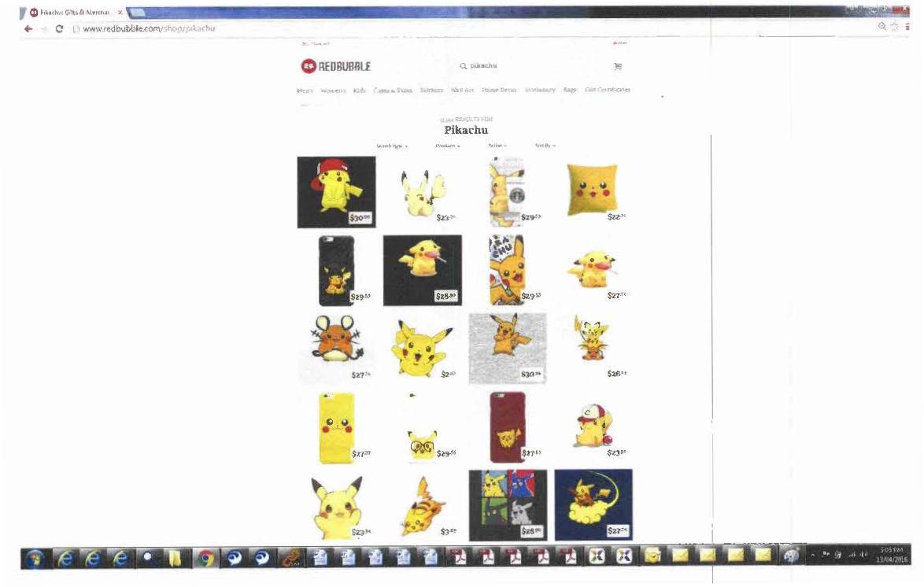
Task: Open the Windows Start button
Action: point(35,558)
